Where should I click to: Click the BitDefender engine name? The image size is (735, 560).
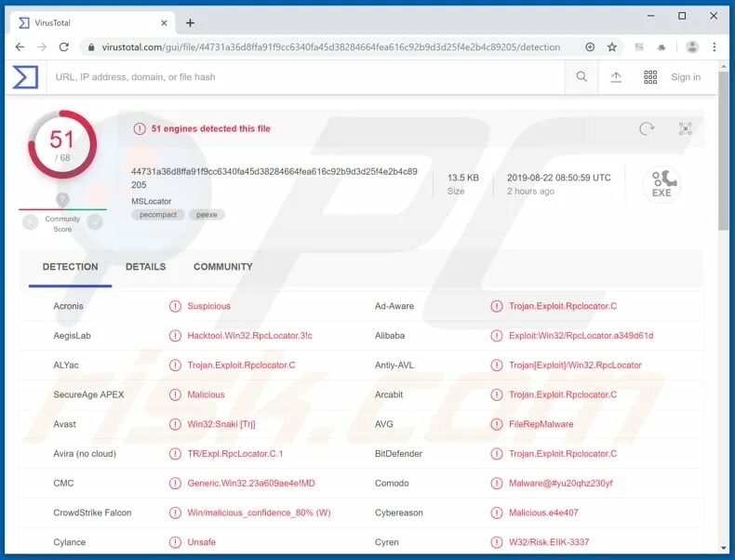(398, 454)
